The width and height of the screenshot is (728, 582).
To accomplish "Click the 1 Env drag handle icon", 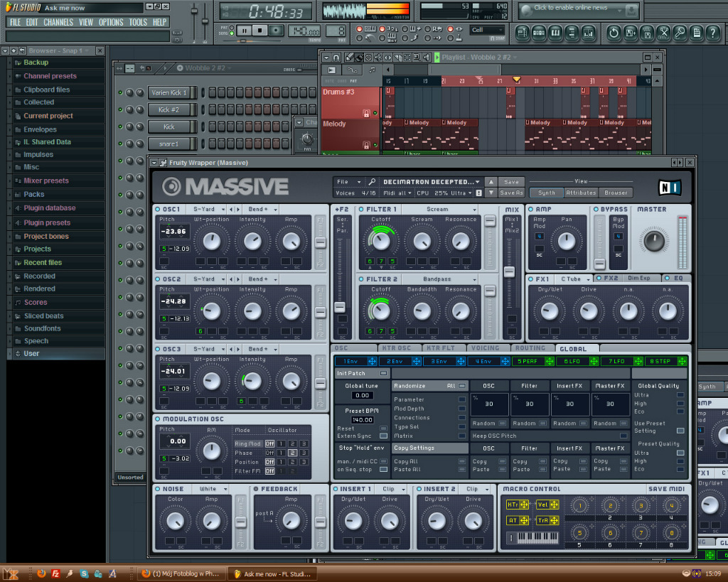I will click(372, 361).
